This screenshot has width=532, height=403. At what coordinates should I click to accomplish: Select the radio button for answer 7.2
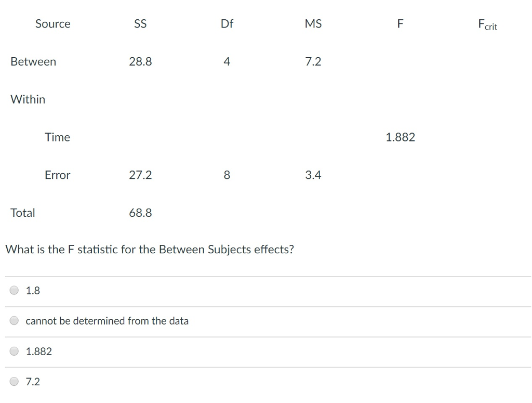pos(14,381)
